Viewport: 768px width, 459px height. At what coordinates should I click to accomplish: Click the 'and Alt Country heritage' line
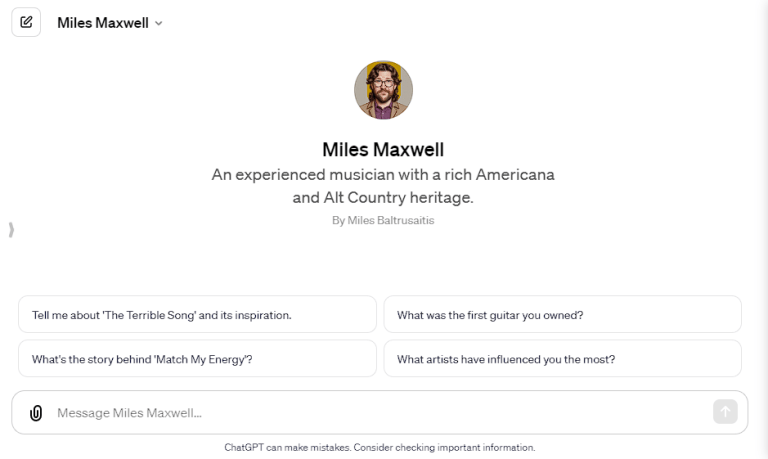383,197
